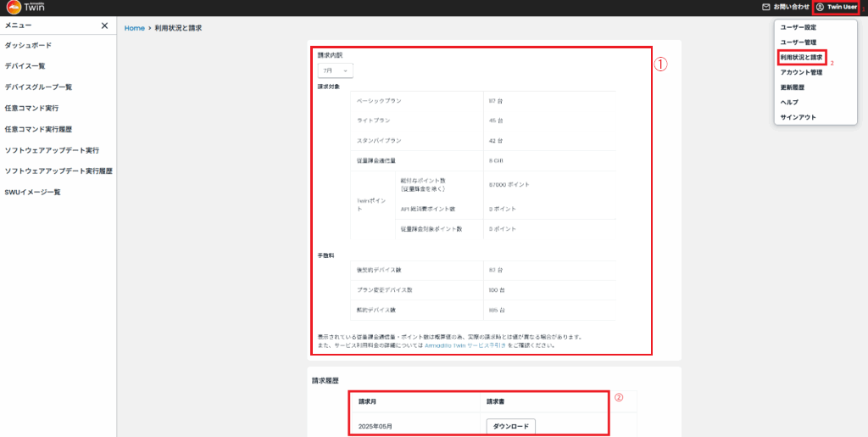The width and height of the screenshot is (868, 437).
Task: Click the Armadillo Twin logo
Action: 25,7
